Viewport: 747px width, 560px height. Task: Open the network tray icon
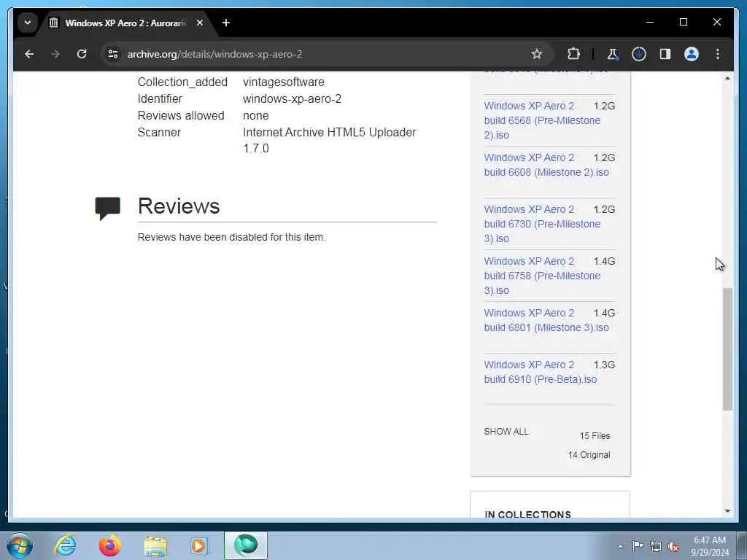tap(656, 546)
